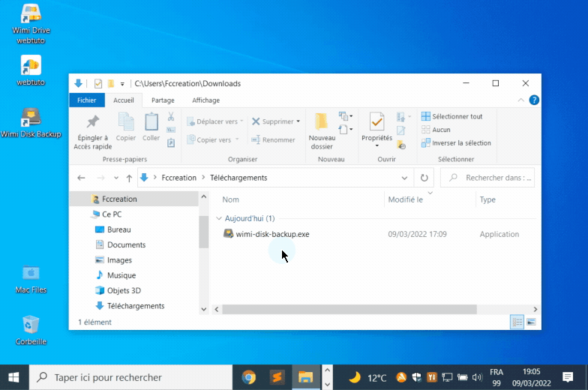
Task: Open the notifications action center
Action: pyautogui.click(x=568, y=377)
